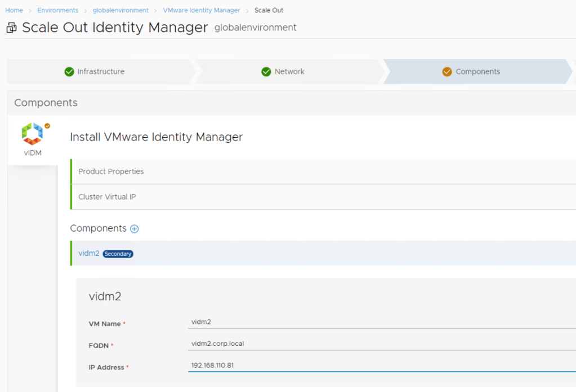Collapse the vidm2 component row
Screen dimensions: 576x392
tap(89, 253)
